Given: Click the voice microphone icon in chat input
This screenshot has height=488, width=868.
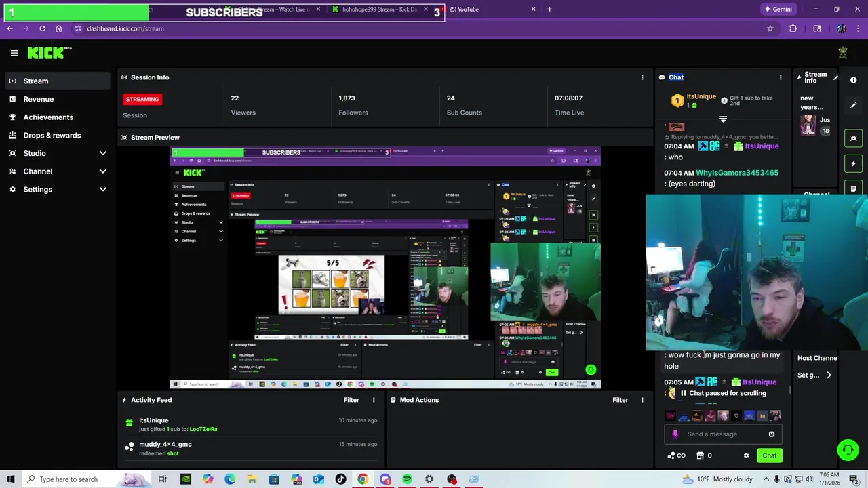Looking at the screenshot, I should click(675, 434).
